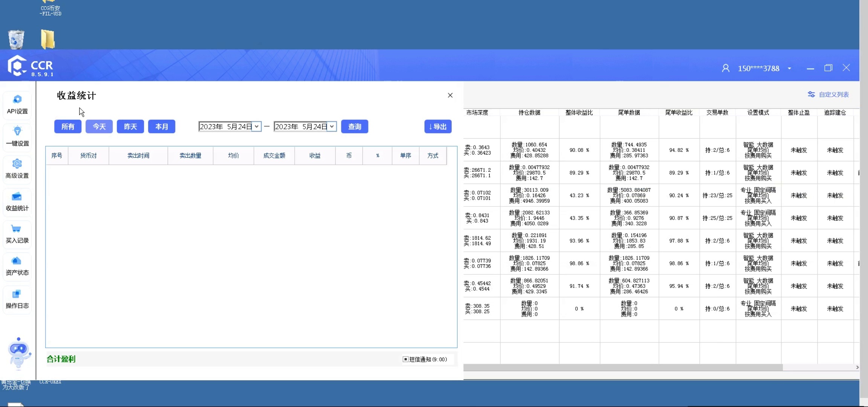
Task: Toggle 短信通知 (9:00) checkbox
Action: coord(406,359)
